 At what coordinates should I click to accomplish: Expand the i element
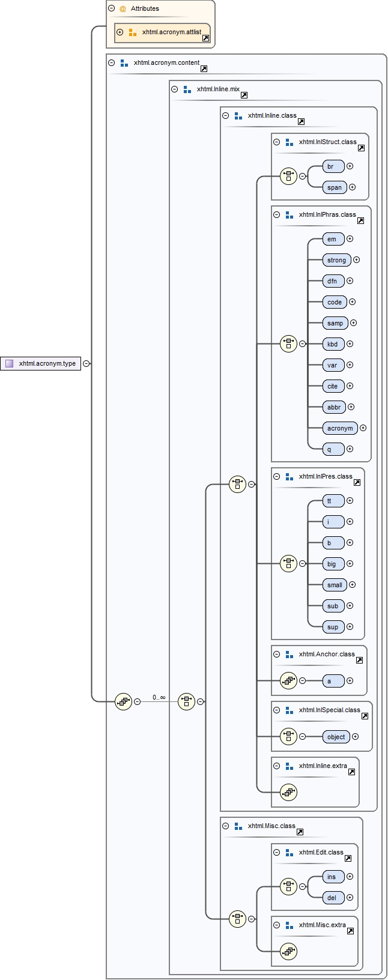point(350,522)
